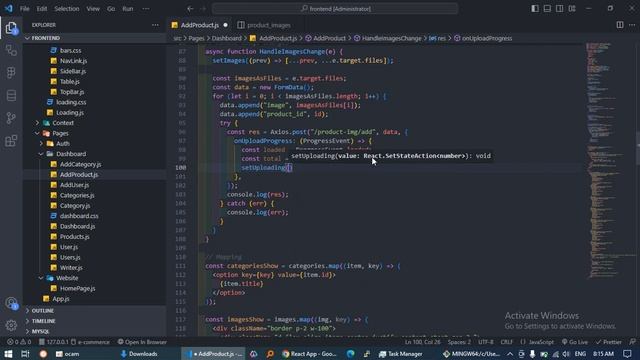Click Prettier in the status bar
This screenshot has height=360, width=640.
pos(608,342)
